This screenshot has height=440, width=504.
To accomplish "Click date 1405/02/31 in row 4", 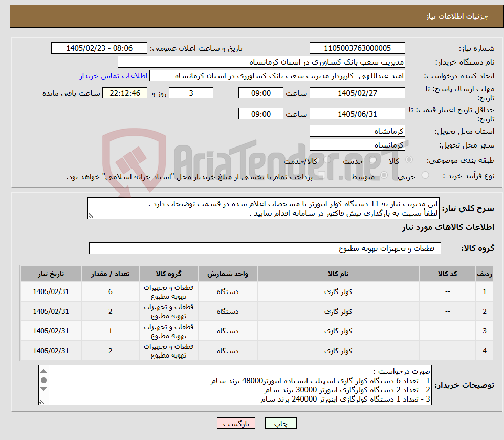I will click(51, 351).
